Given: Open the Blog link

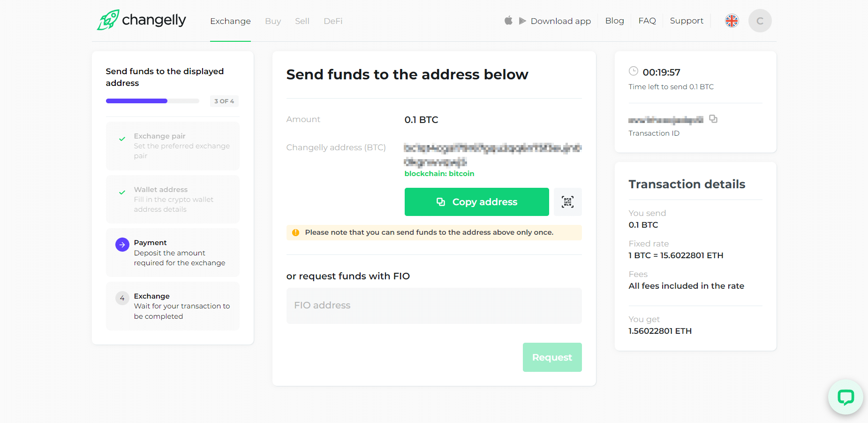Looking at the screenshot, I should [614, 21].
